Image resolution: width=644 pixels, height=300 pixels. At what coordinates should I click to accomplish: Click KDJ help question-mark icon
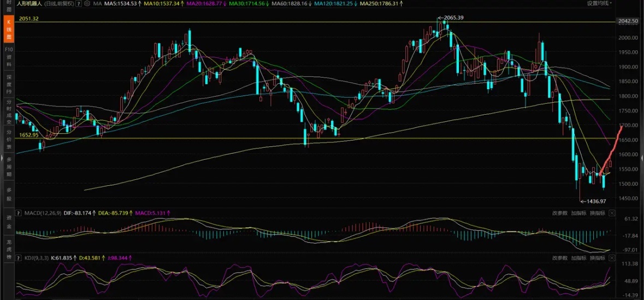pos(18,258)
